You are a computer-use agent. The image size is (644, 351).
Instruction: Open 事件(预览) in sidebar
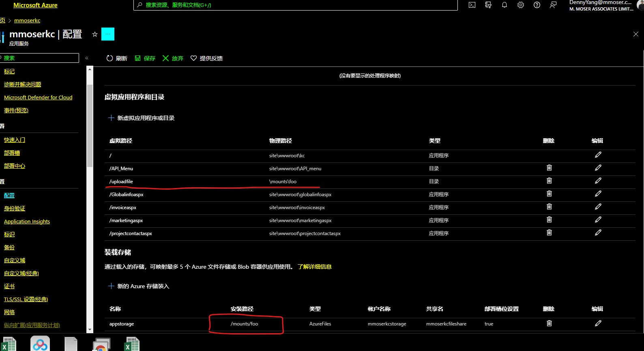[16, 110]
